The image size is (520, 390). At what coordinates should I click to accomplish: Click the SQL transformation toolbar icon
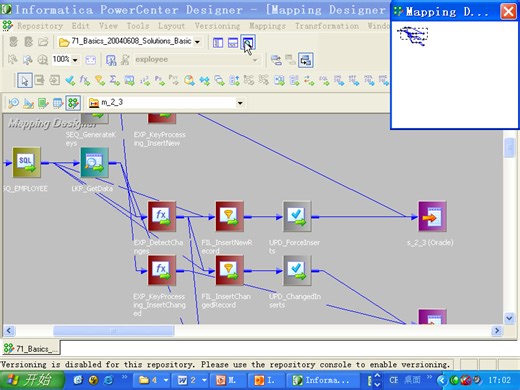point(323,80)
